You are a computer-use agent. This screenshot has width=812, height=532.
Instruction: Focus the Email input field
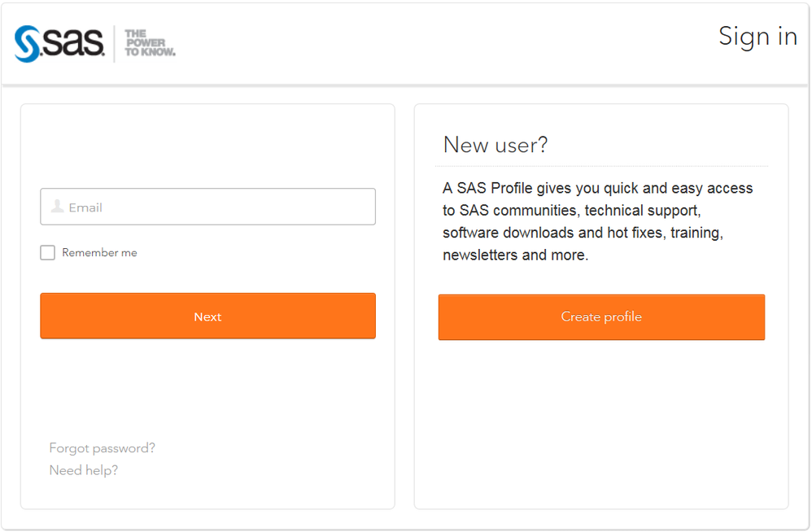coord(220,207)
